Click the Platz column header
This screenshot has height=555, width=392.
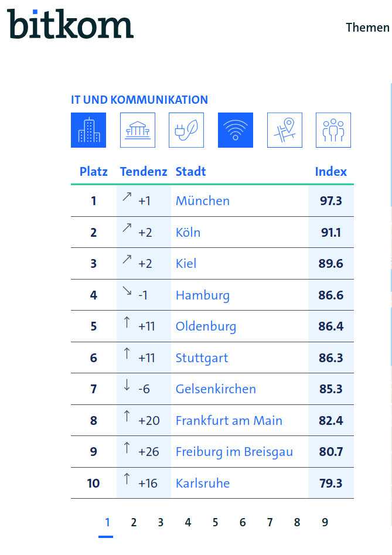[x=94, y=172]
